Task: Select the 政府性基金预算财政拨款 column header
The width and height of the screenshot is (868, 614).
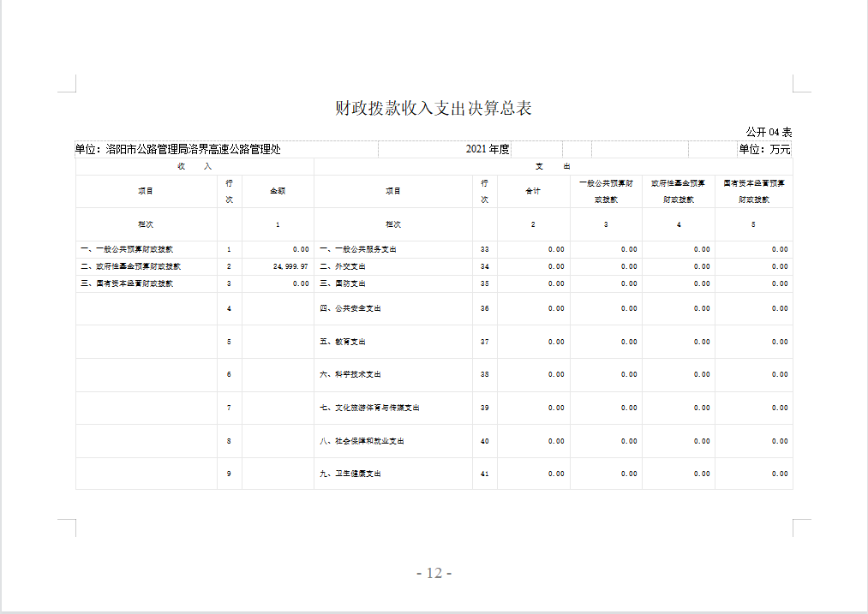Action: [x=678, y=191]
